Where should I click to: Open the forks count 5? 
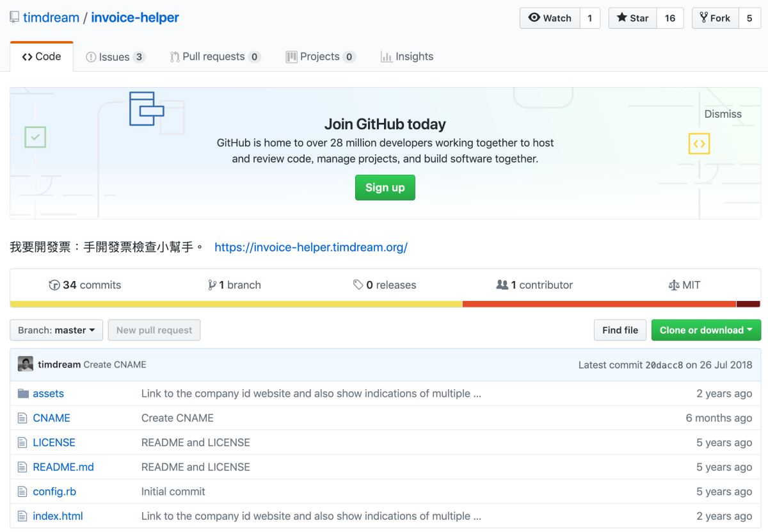tap(749, 18)
